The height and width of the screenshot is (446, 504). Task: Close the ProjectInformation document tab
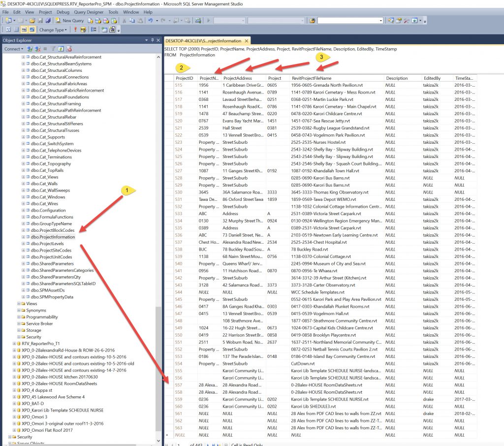pos(247,41)
